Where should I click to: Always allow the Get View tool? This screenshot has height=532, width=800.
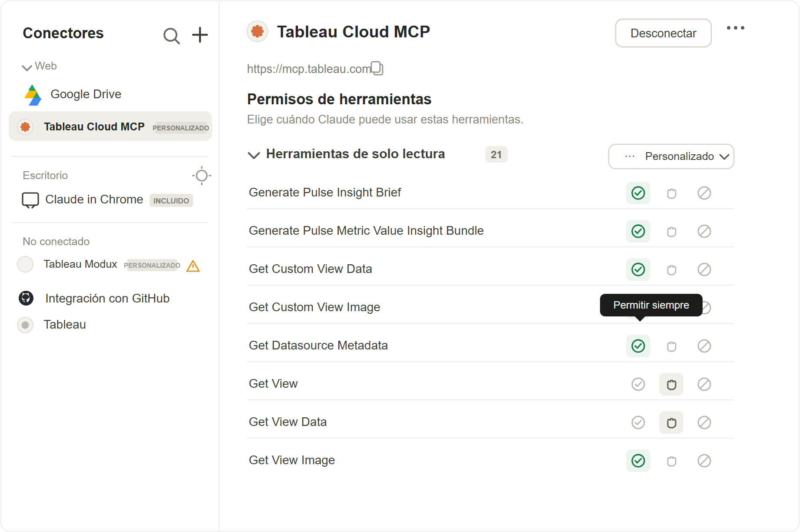point(638,384)
